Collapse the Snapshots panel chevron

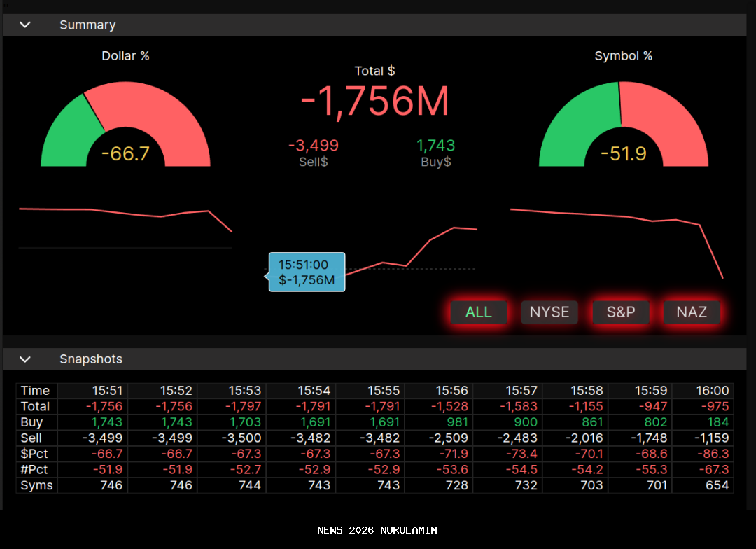(25, 359)
